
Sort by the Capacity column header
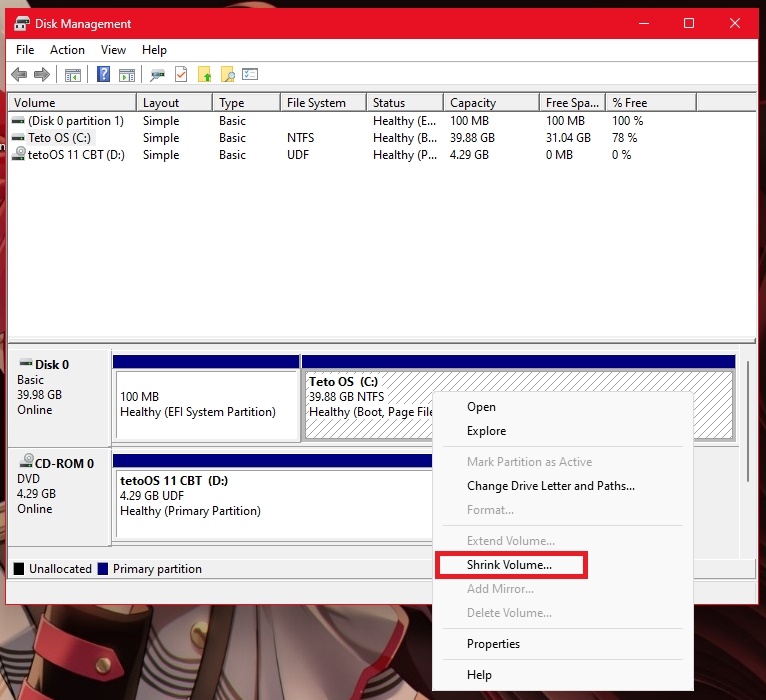491,103
